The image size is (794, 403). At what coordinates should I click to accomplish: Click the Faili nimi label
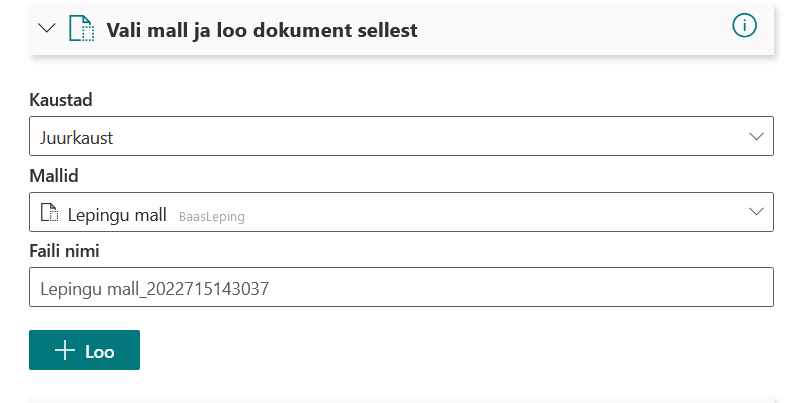click(68, 251)
